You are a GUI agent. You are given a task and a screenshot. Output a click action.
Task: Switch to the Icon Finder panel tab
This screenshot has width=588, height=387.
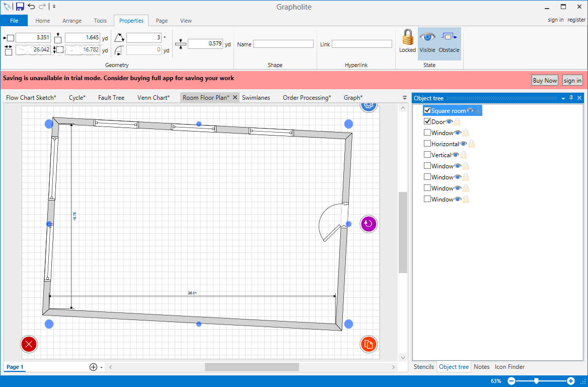[509, 367]
